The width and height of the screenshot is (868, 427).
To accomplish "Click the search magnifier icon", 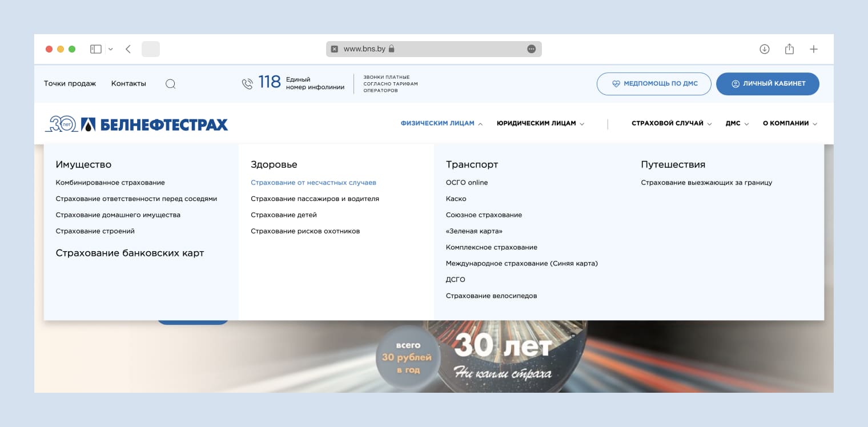I will pyautogui.click(x=170, y=84).
